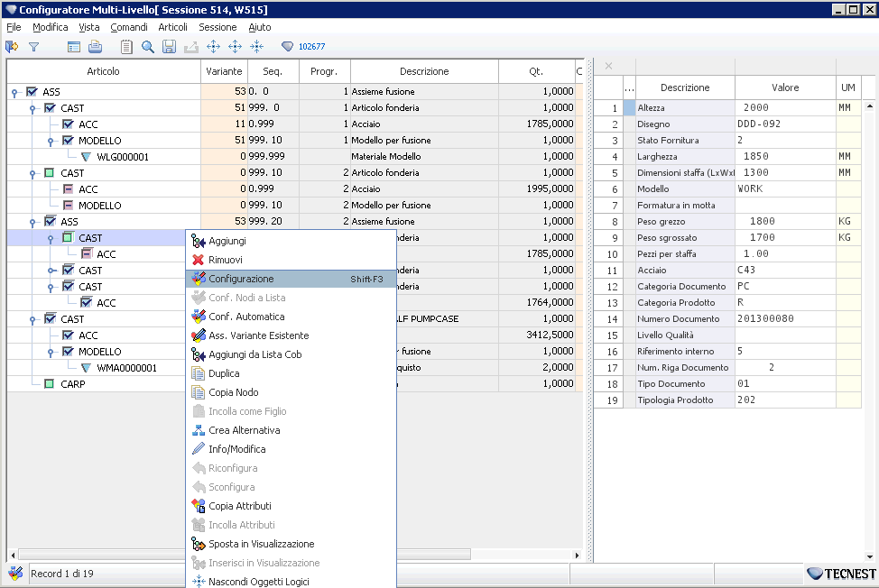Toggle checkbox of ACC row with quantity 3412,5000
The height and width of the screenshot is (588, 879).
[68, 335]
